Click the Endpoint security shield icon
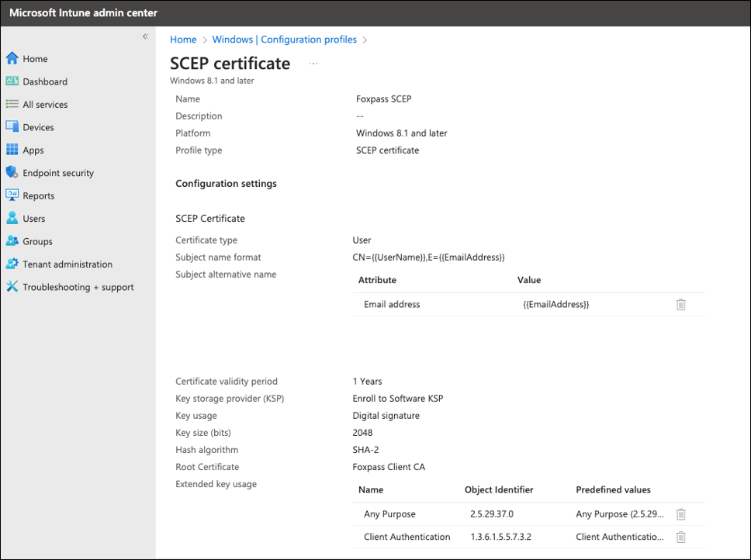The width and height of the screenshot is (751, 560). [12, 172]
